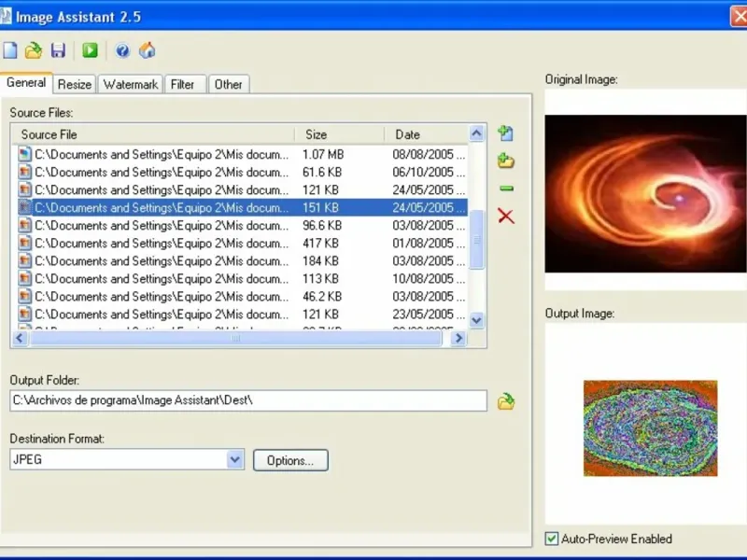Open help via the blue question mark icon
The width and height of the screenshot is (747, 560).
pyautogui.click(x=122, y=50)
